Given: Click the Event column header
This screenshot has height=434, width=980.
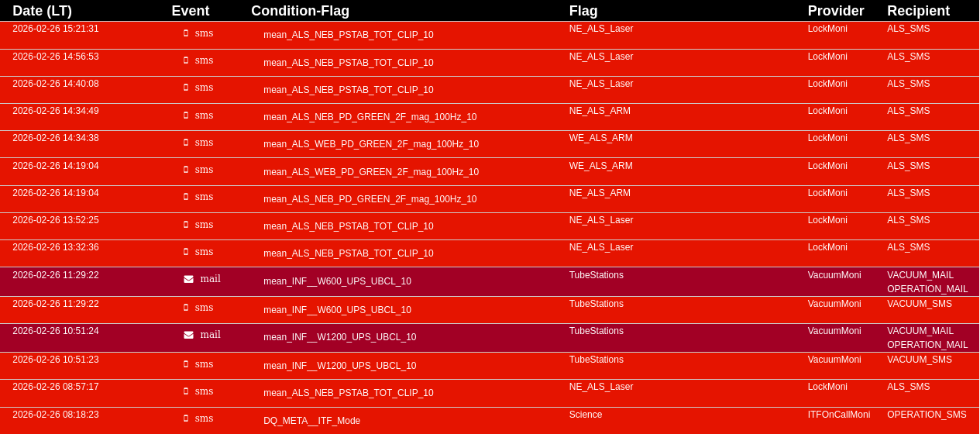Looking at the screenshot, I should [190, 11].
